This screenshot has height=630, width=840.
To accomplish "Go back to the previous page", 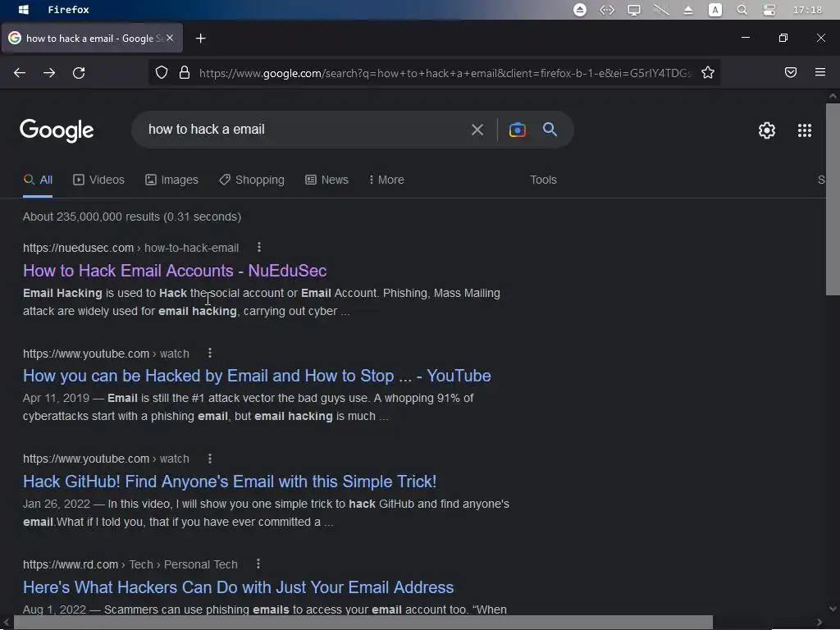I will pyautogui.click(x=20, y=73).
